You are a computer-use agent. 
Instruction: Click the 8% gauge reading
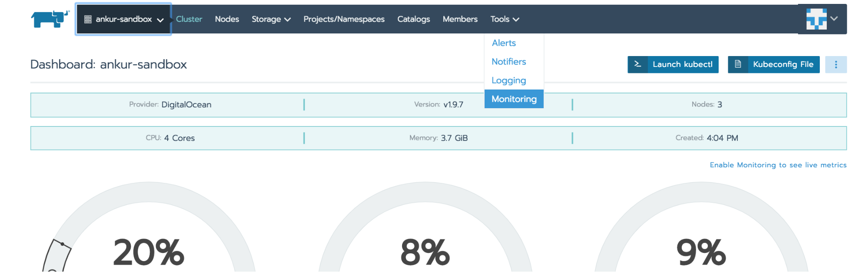click(425, 252)
